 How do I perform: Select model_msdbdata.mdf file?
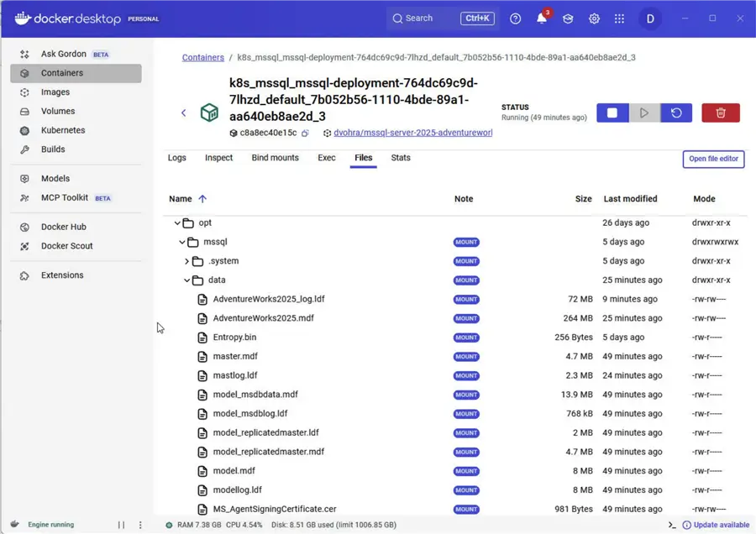[x=255, y=395]
